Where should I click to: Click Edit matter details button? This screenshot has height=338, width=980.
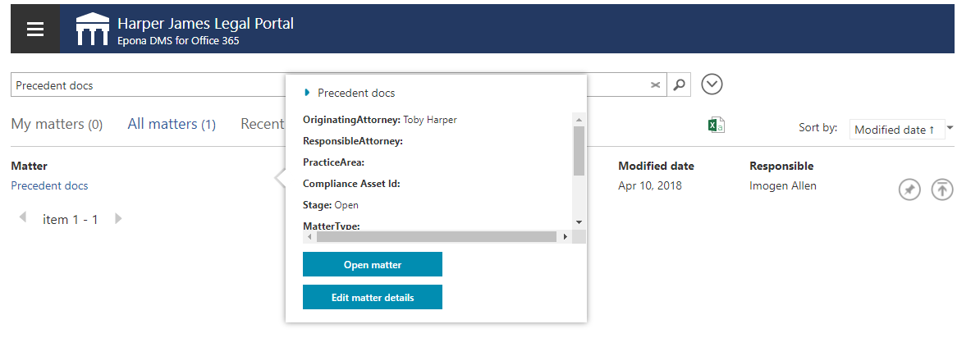coord(373,297)
